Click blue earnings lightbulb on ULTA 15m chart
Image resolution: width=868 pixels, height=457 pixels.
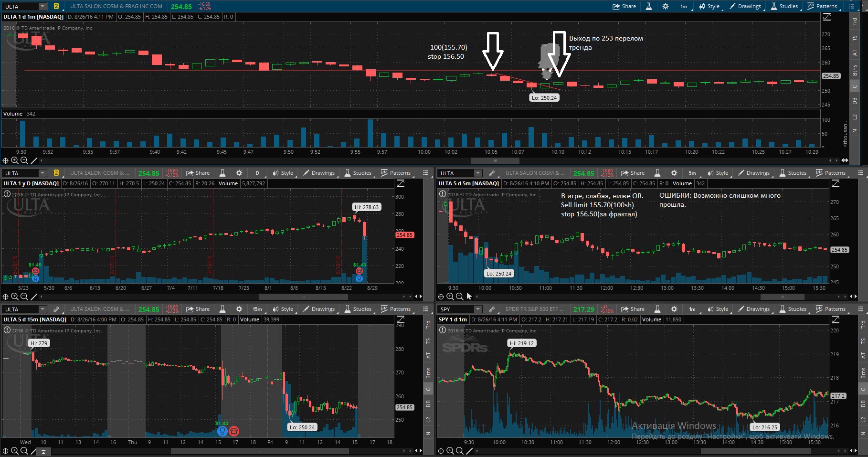click(222, 431)
